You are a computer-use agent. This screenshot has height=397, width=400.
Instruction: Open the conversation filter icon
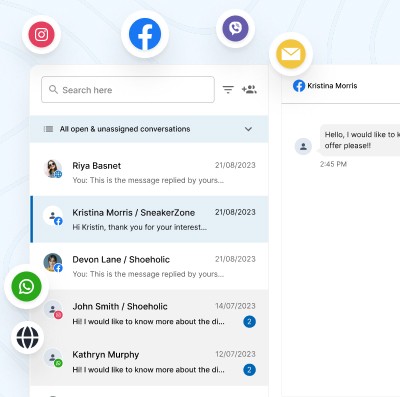(x=228, y=89)
